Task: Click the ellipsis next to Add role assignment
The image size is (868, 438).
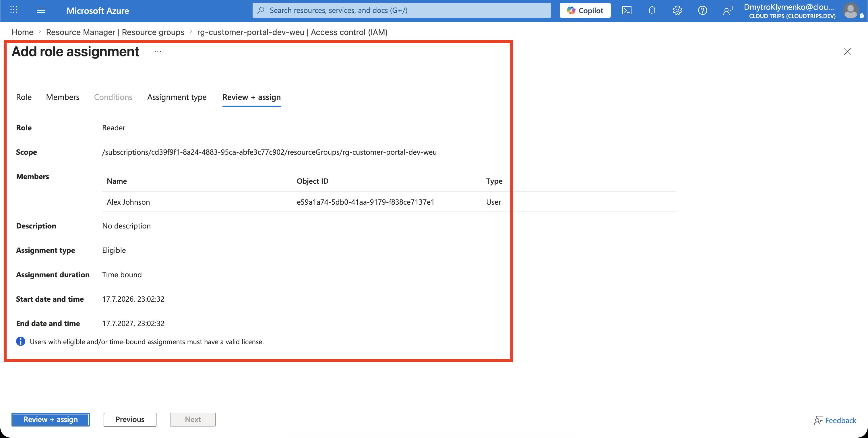Action: click(x=158, y=52)
